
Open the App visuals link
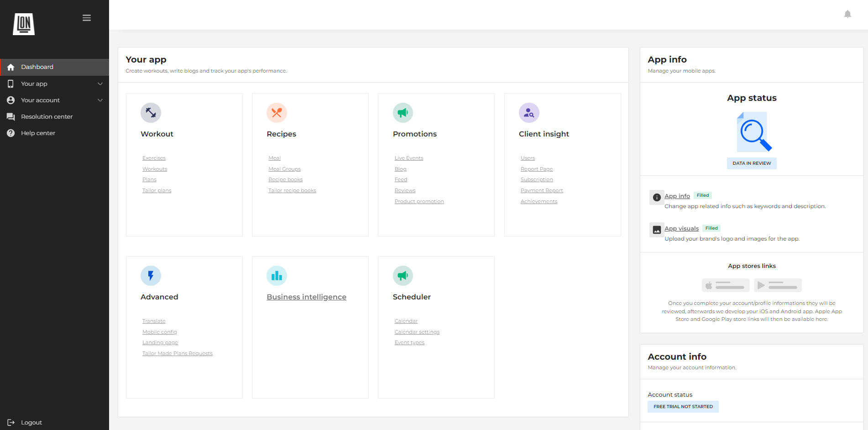tap(681, 229)
